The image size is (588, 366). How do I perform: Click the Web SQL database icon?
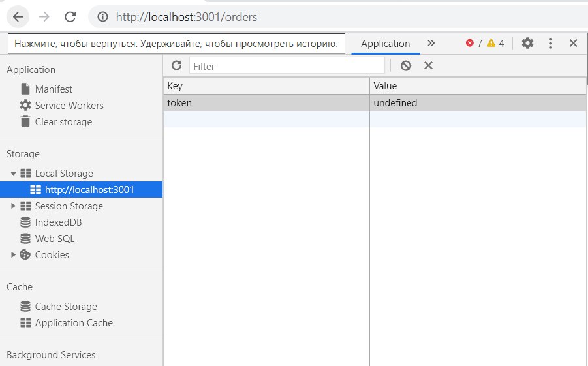click(25, 239)
